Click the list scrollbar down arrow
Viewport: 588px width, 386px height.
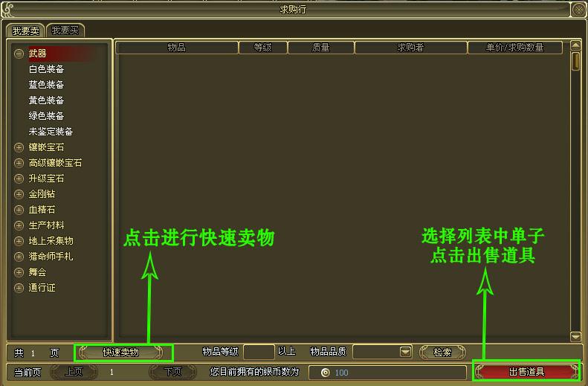[x=575, y=336]
